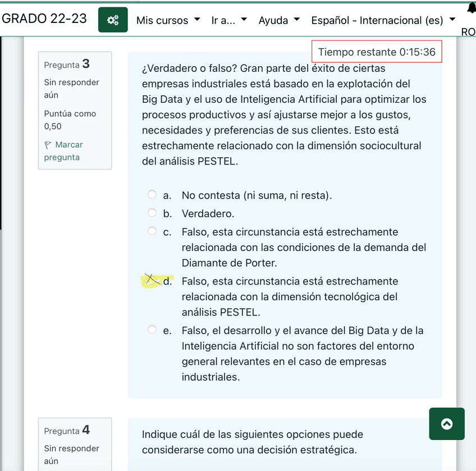The width and height of the screenshot is (476, 471).
Task: Open the notifications bell icon
Action: [470, 9]
